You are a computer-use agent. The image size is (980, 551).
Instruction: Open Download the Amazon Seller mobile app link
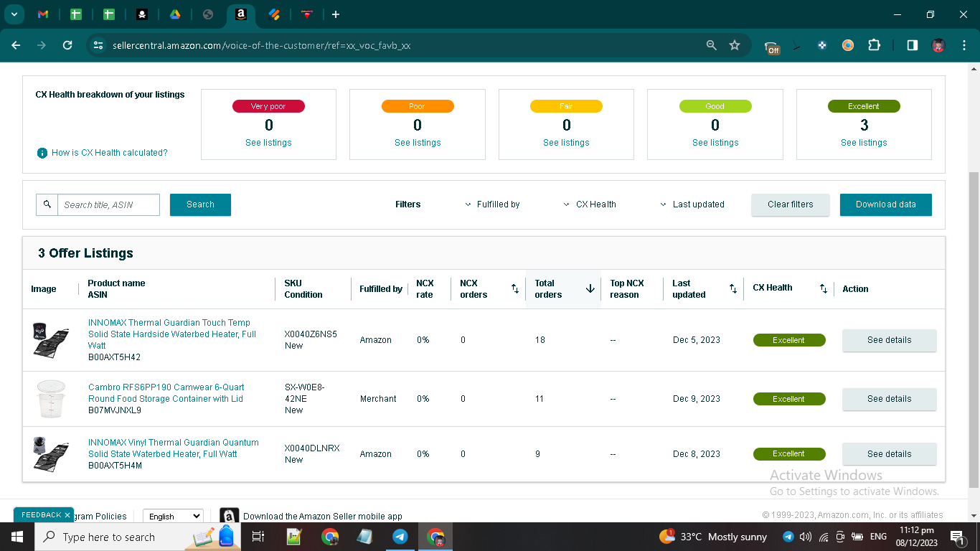tap(323, 517)
